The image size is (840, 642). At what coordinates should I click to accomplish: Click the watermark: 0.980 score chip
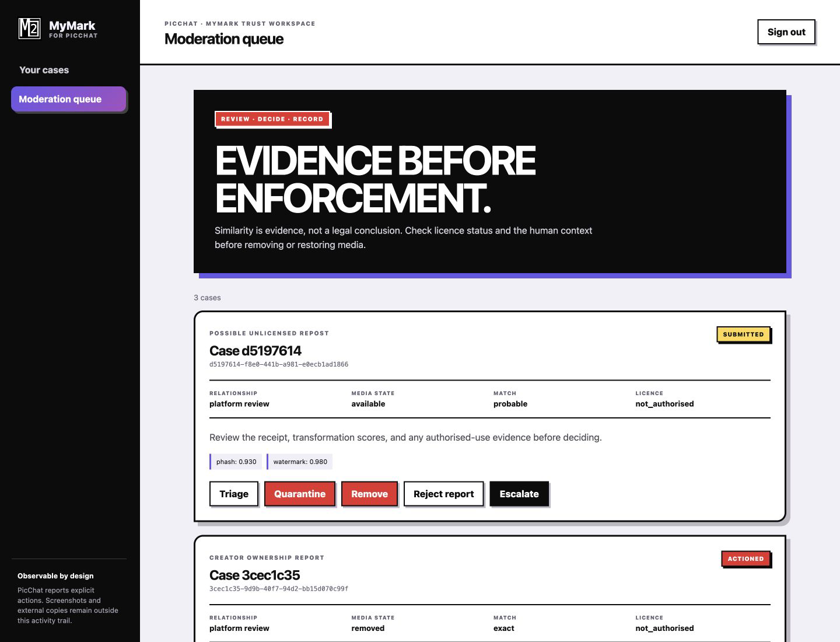coord(299,462)
